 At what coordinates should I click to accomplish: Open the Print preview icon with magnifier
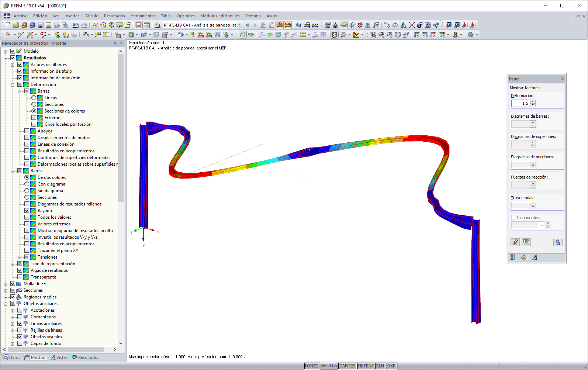[65, 25]
